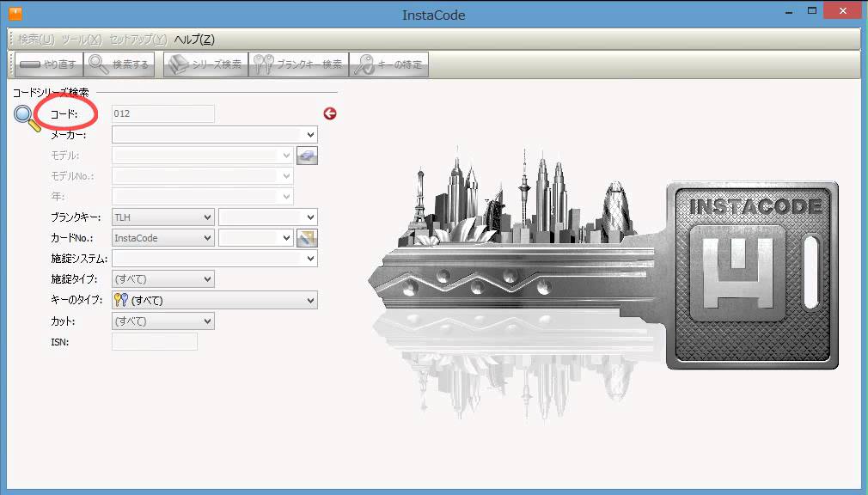Click the コードシリーズ検索 section heading
This screenshot has height=495, width=868.
click(x=51, y=93)
